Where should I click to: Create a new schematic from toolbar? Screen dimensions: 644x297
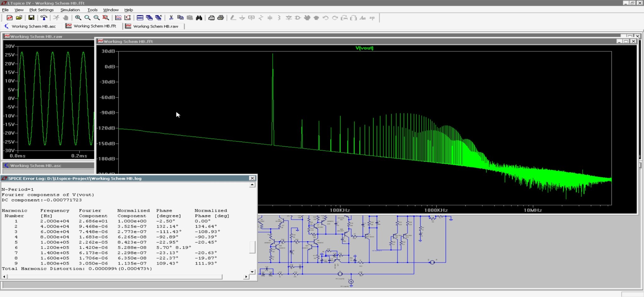9,18
